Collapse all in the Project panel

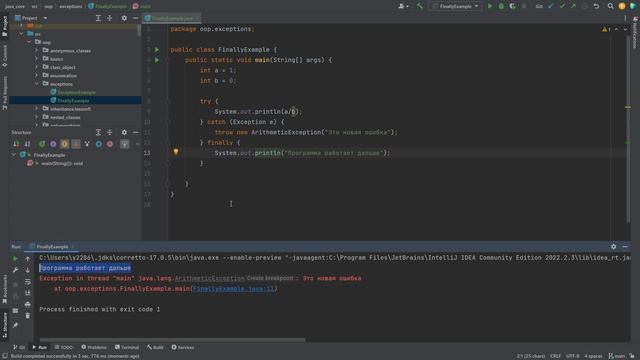[x=109, y=18]
